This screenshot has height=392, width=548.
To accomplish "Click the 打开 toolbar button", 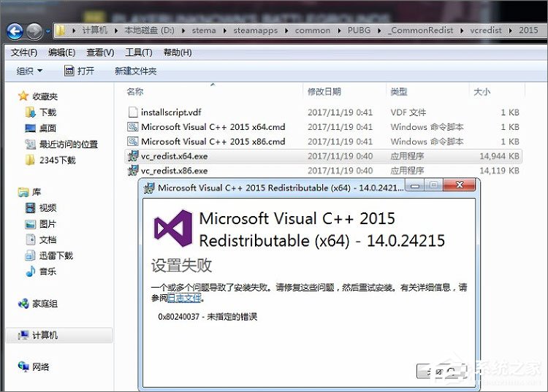I will 79,71.
